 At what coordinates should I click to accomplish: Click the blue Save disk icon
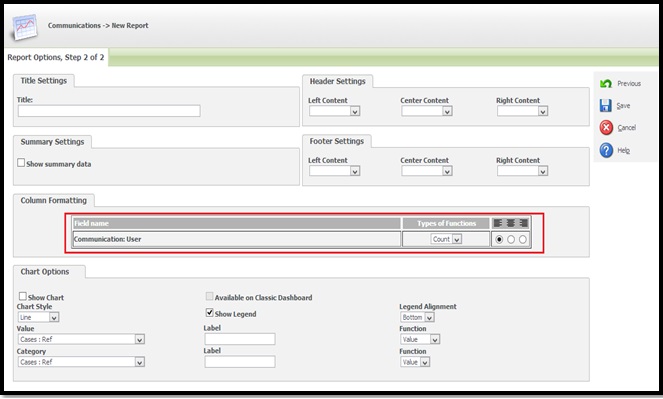click(605, 106)
